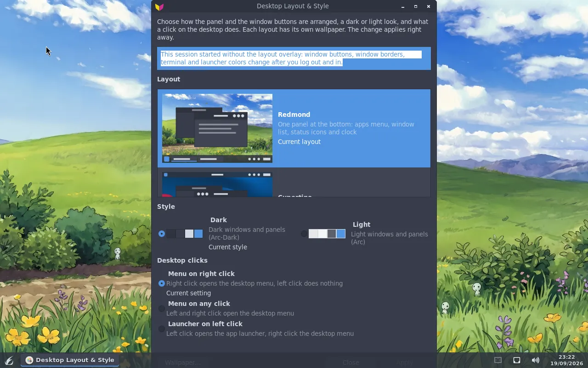This screenshot has height=368, width=588.
Task: Open the clock showing 23:22
Action: click(567, 360)
